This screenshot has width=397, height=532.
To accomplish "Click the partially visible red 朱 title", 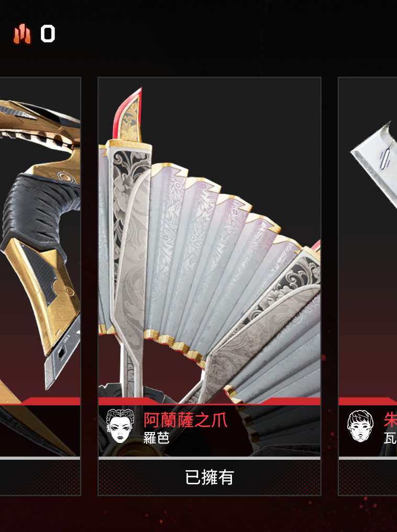I will coord(390,420).
